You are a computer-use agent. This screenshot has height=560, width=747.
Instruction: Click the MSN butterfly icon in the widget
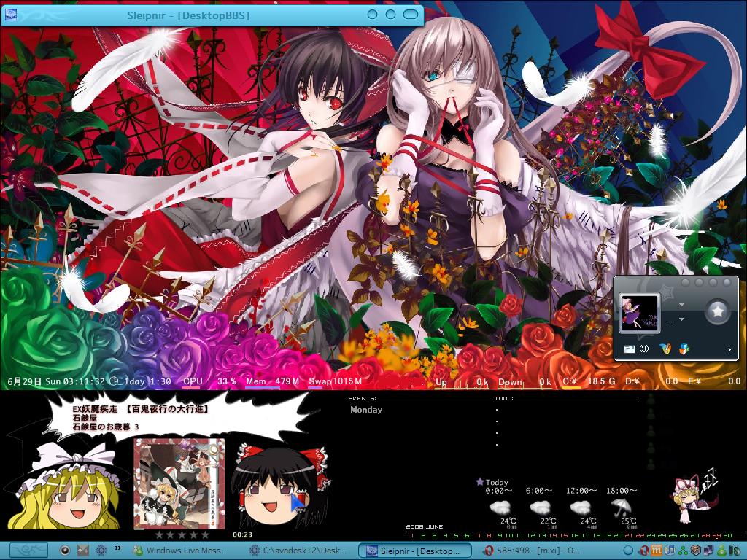(x=664, y=349)
